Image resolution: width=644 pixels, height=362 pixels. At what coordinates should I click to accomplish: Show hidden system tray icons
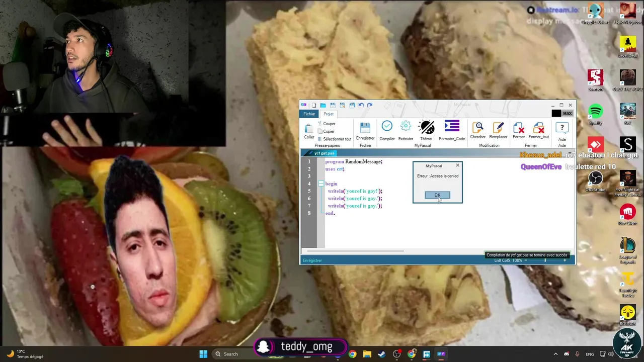click(555, 354)
